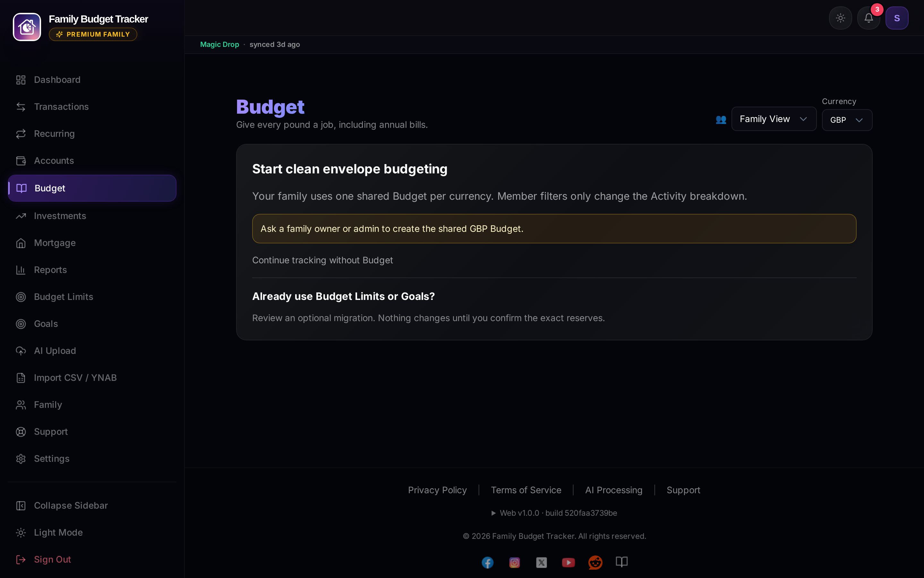Expand the Family View dropdown

[x=774, y=119]
